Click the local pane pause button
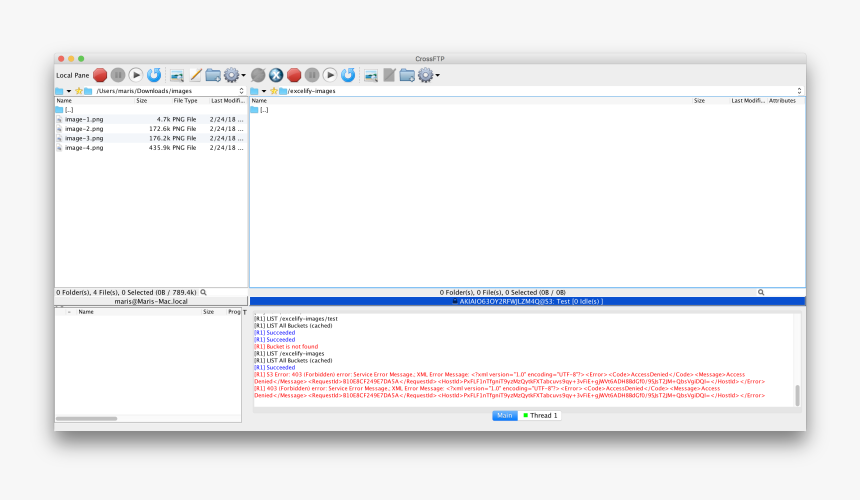This screenshot has width=860, height=500. pyautogui.click(x=118, y=75)
